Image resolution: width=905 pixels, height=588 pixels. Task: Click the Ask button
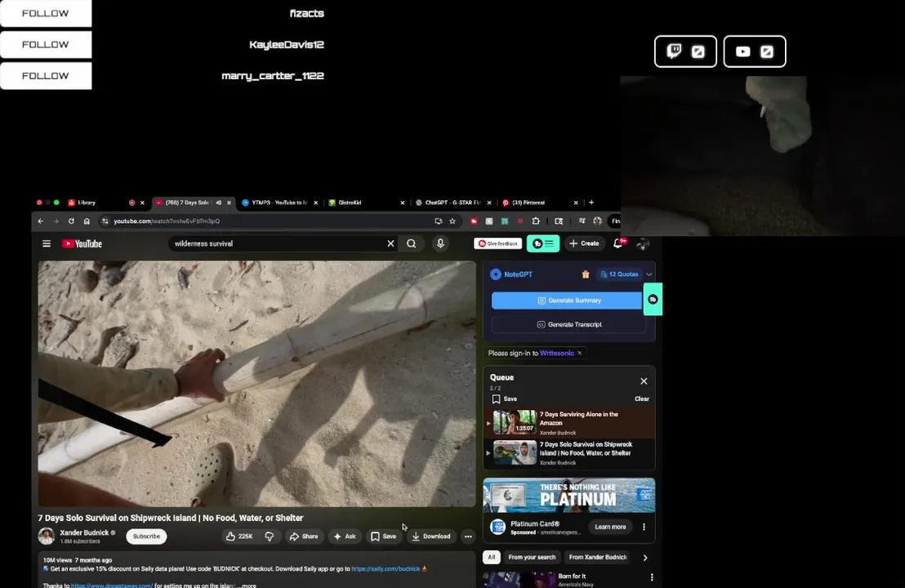(x=345, y=536)
